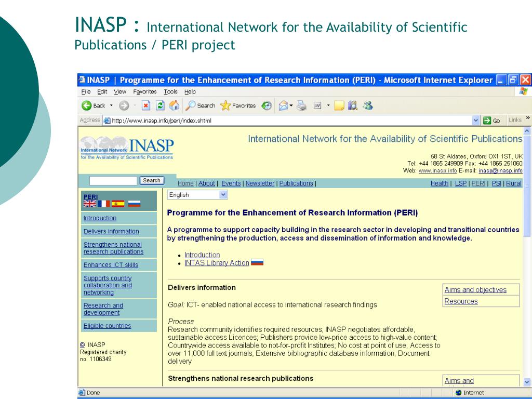
Task: Follow the Eligible countries sidebar link
Action: (x=107, y=326)
